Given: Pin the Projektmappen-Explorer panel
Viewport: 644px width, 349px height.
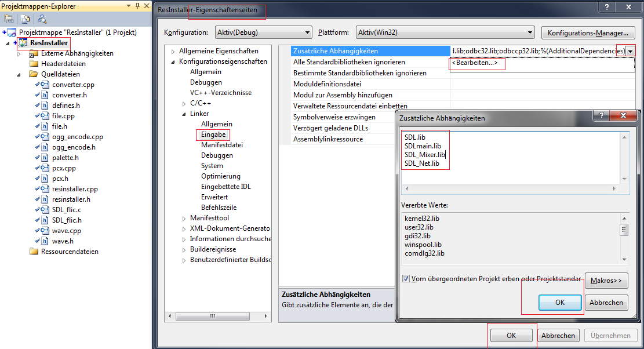Looking at the screenshot, I should (x=137, y=6).
